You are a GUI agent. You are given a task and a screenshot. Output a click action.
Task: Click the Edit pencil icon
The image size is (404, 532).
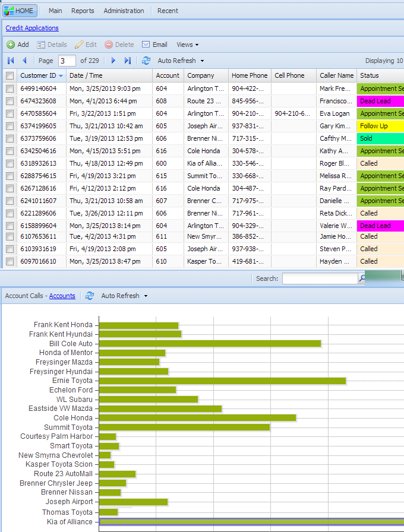tap(79, 45)
